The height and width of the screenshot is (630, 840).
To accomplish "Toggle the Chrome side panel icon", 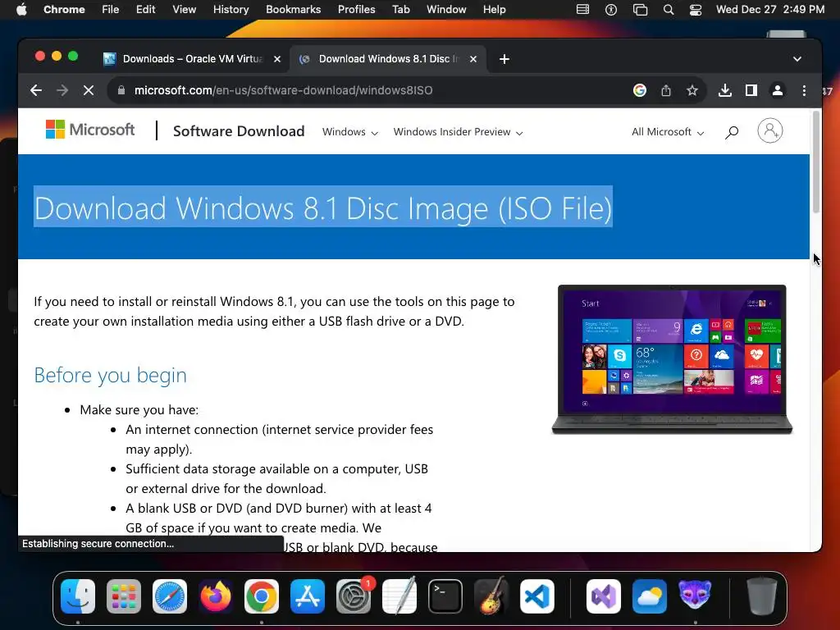I will click(x=751, y=90).
